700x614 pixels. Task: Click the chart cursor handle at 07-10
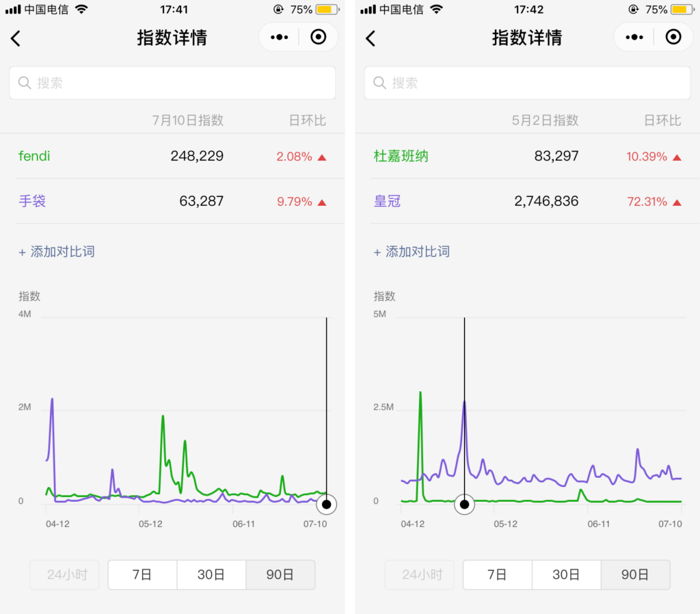[326, 505]
